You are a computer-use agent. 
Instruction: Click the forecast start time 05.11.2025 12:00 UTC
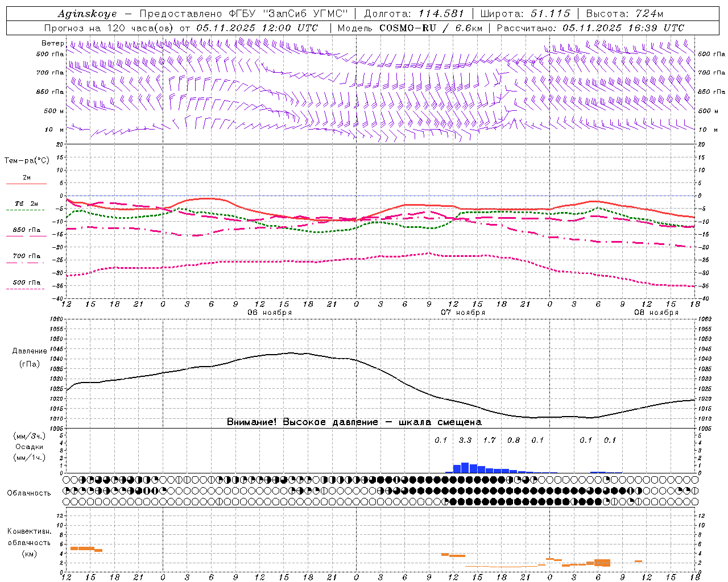click(x=257, y=28)
